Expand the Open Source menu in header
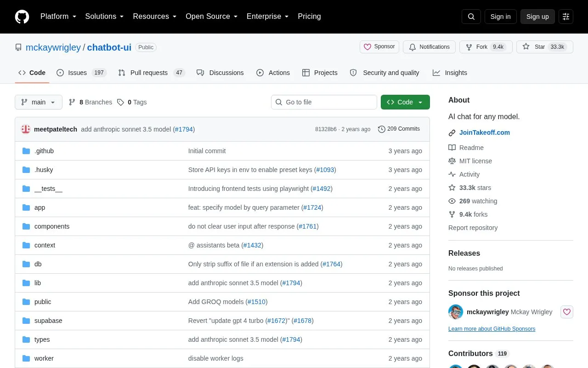 pos(212,17)
